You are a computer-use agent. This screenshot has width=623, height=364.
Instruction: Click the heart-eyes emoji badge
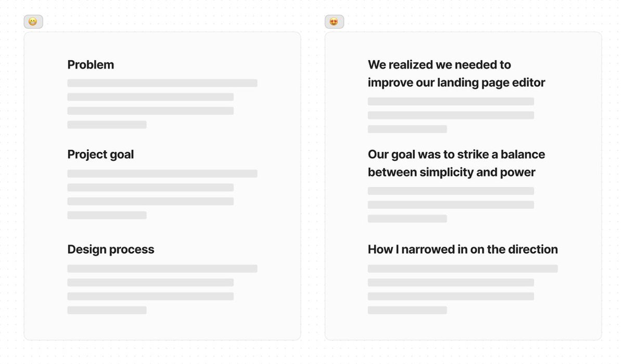[334, 22]
